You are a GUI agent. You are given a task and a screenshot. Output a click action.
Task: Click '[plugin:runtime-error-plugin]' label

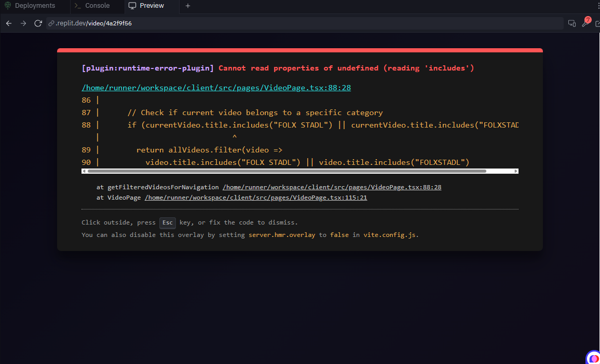coord(148,68)
